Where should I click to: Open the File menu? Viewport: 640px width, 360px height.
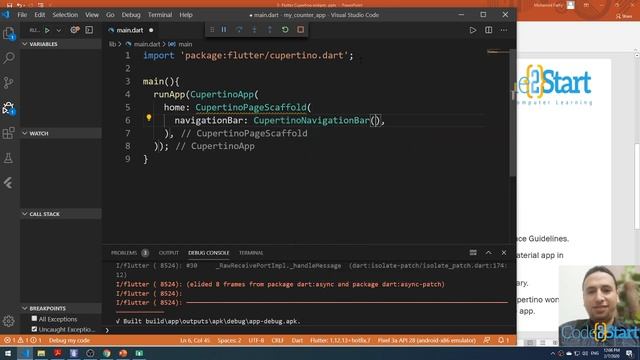click(22, 15)
